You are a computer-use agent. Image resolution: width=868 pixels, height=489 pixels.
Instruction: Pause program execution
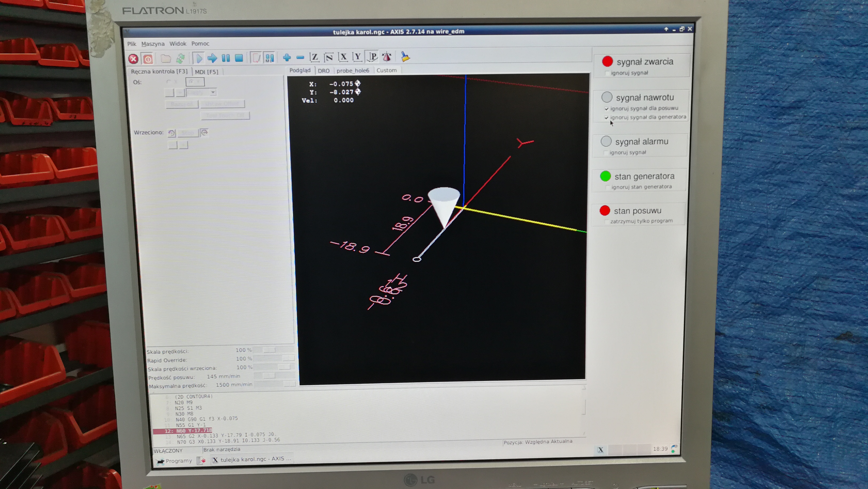coord(226,58)
